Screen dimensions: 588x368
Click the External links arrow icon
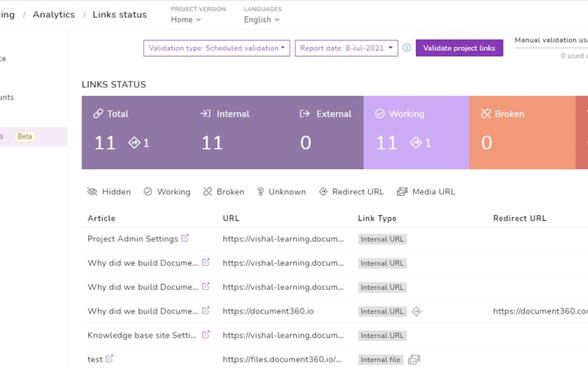pyautogui.click(x=304, y=113)
